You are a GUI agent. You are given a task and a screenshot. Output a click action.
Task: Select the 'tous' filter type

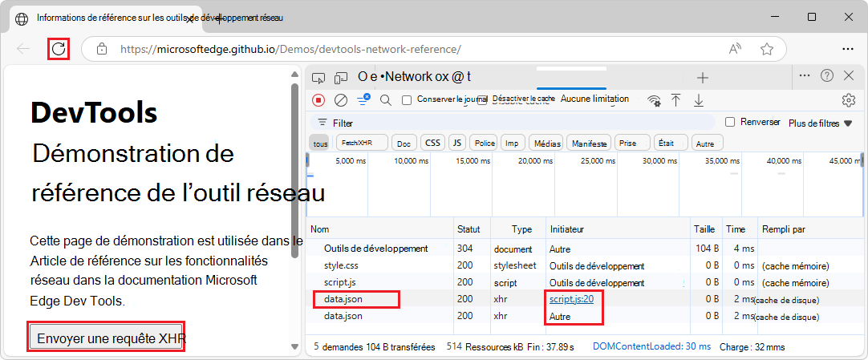pyautogui.click(x=320, y=144)
